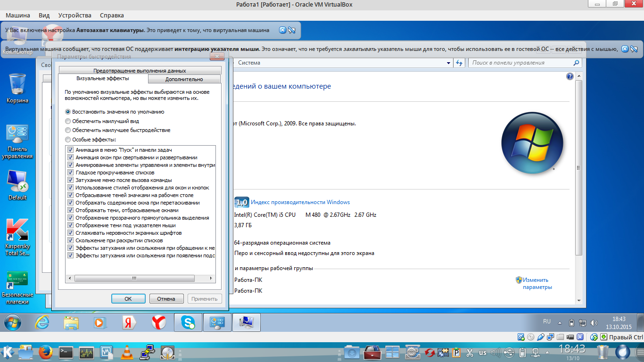Open the Машина menu
The width and height of the screenshot is (644, 362).
18,16
